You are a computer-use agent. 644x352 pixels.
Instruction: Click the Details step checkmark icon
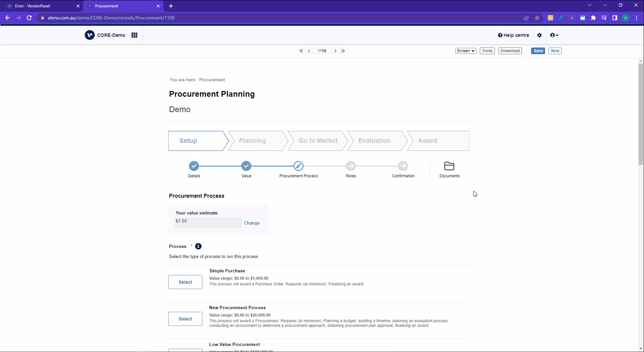pos(194,166)
